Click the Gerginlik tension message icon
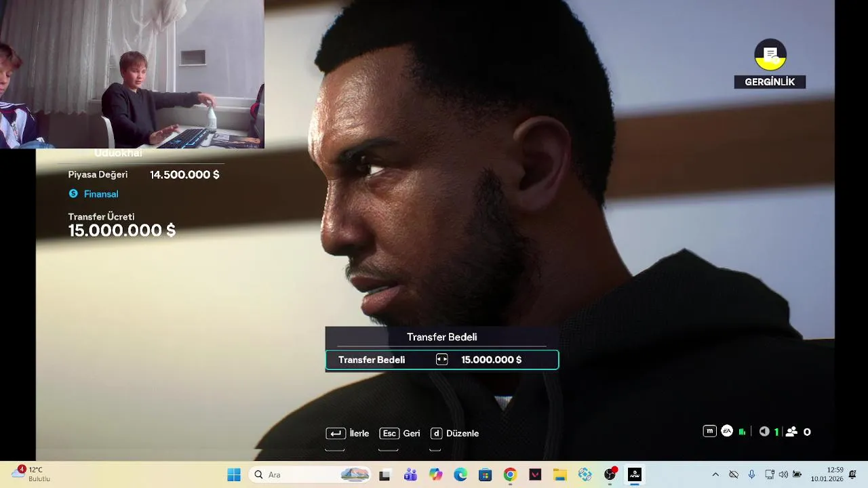The image size is (868, 488). tap(770, 55)
